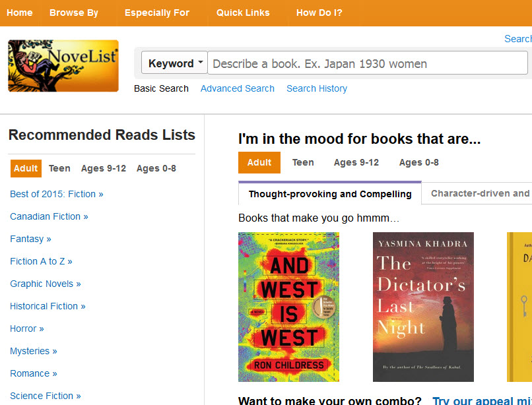The width and height of the screenshot is (532, 405).
Task: Open the Quick Links menu
Action: 243,13
